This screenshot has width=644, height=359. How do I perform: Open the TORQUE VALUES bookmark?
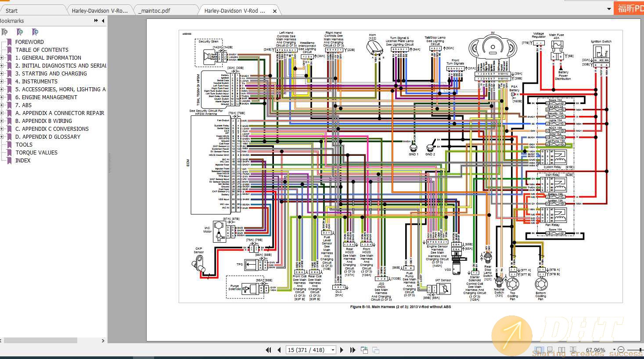click(36, 153)
